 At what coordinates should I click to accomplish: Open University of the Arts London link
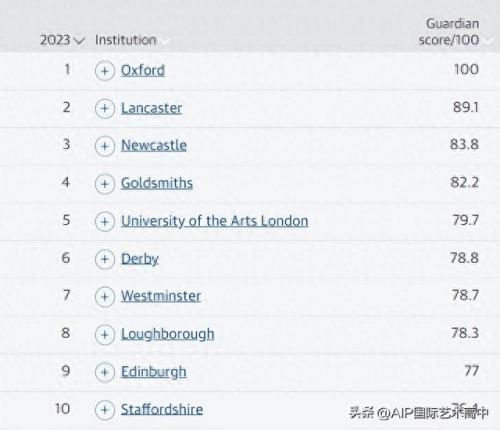[x=214, y=221]
